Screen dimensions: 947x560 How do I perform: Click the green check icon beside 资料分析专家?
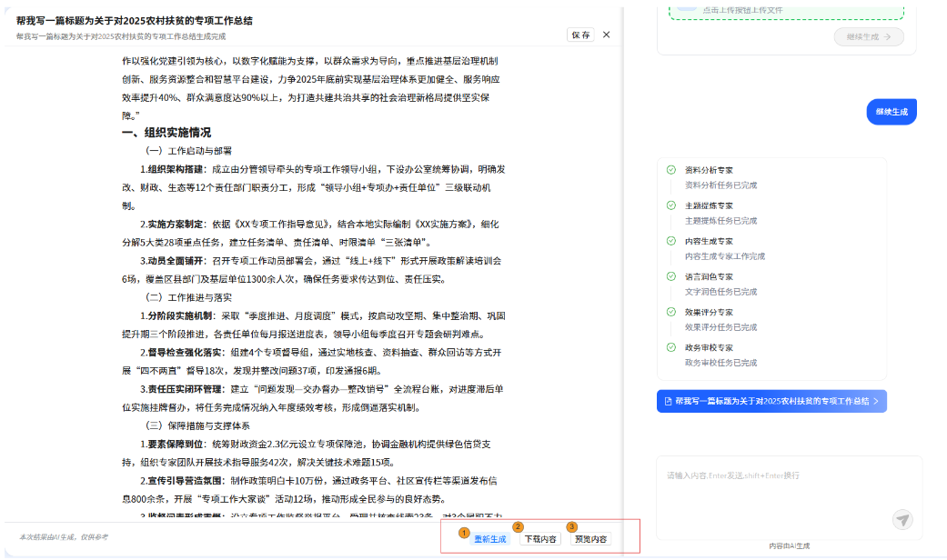click(x=671, y=170)
